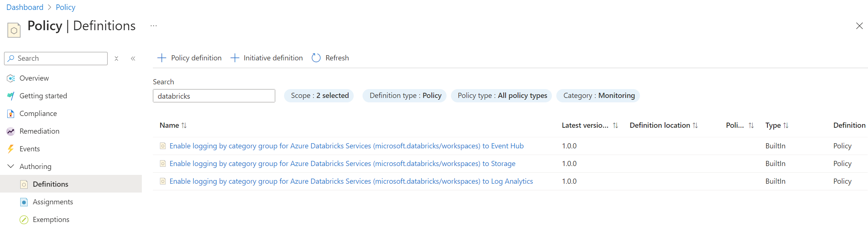The width and height of the screenshot is (868, 229).
Task: Navigate to Policy breadcrumb
Action: click(x=66, y=7)
